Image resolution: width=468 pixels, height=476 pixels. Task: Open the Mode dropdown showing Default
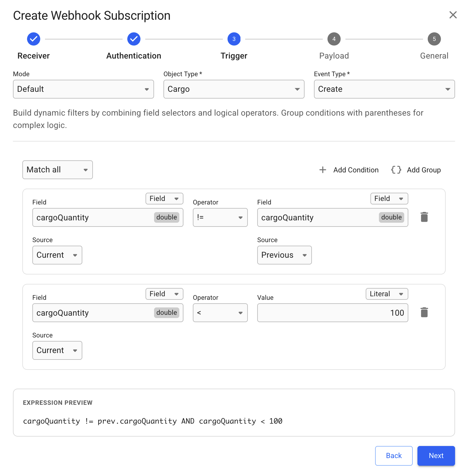click(83, 89)
